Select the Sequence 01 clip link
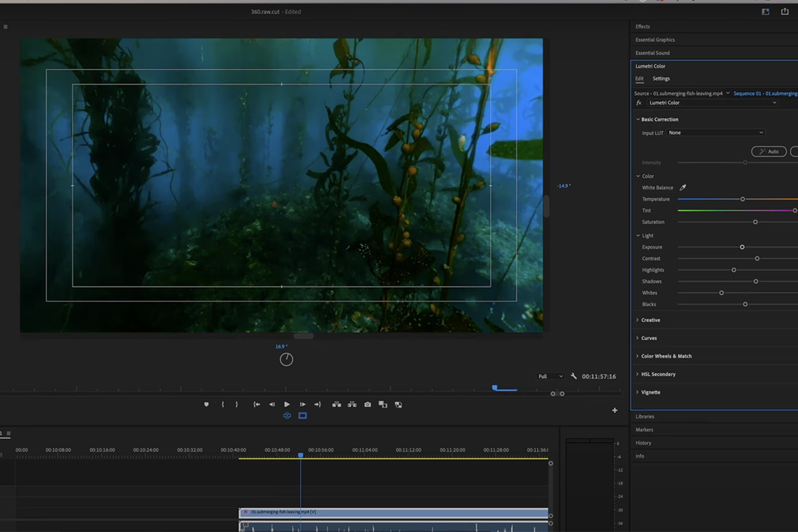The image size is (798, 532). point(765,94)
